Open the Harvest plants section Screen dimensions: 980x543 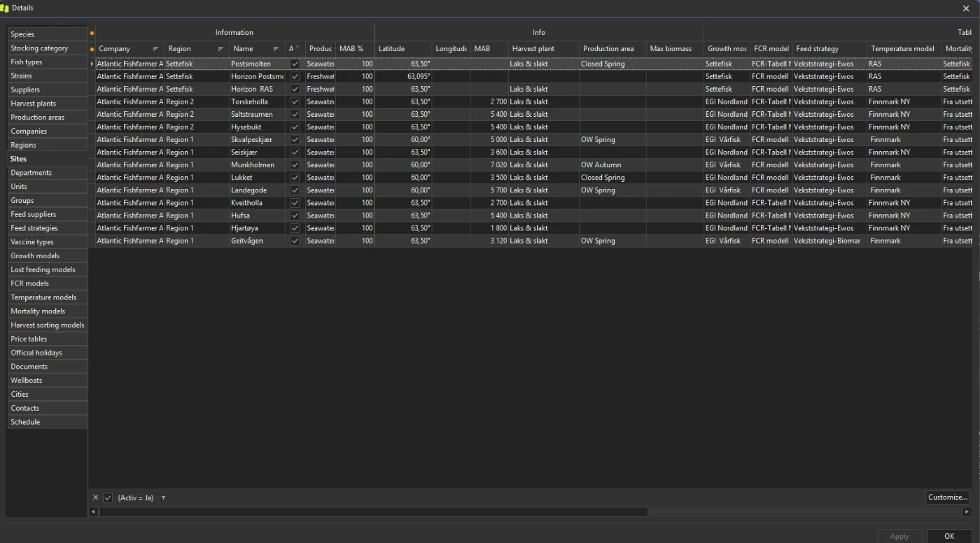click(47, 104)
